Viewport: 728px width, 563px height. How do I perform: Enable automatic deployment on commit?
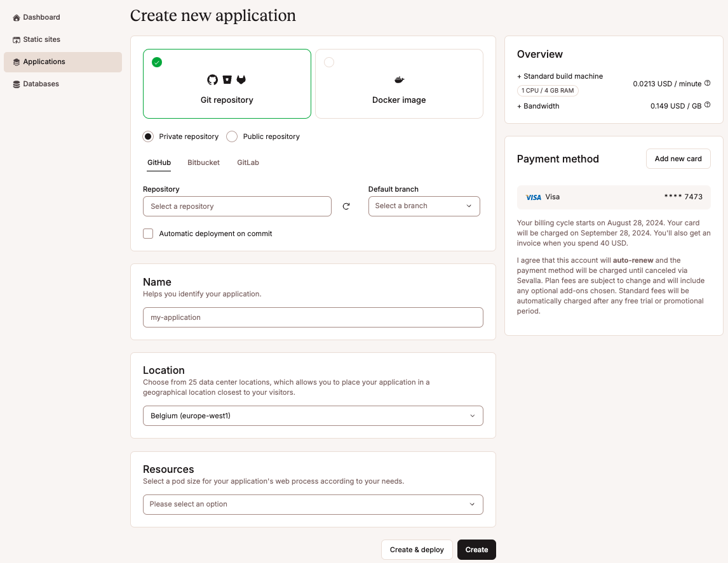pos(148,234)
